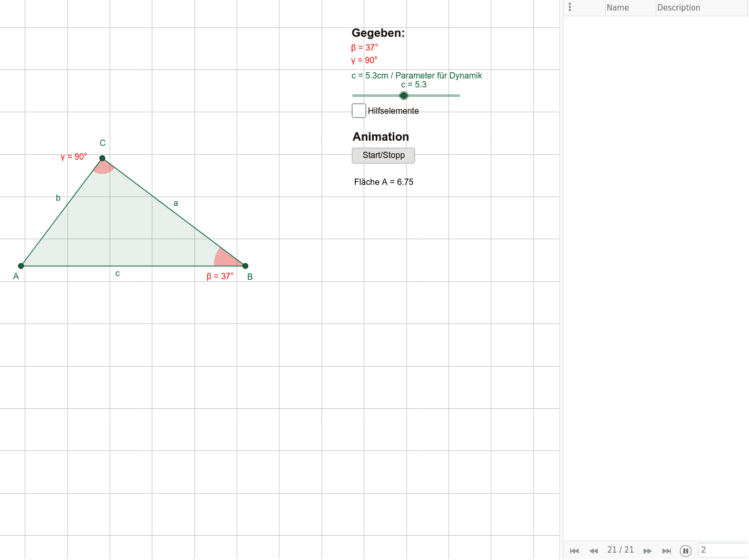Select point A of the triangle

coord(21,266)
